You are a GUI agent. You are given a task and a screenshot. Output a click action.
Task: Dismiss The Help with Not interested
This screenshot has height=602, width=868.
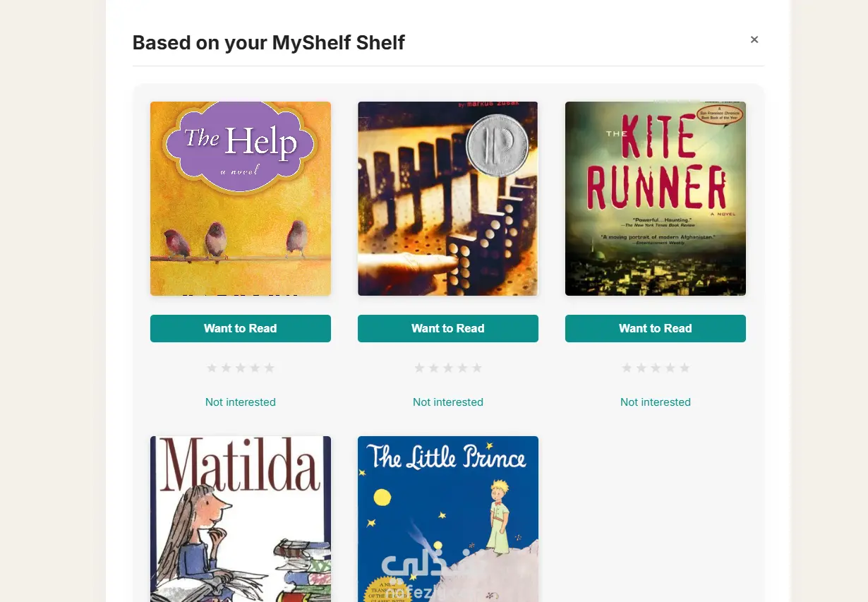pos(240,402)
